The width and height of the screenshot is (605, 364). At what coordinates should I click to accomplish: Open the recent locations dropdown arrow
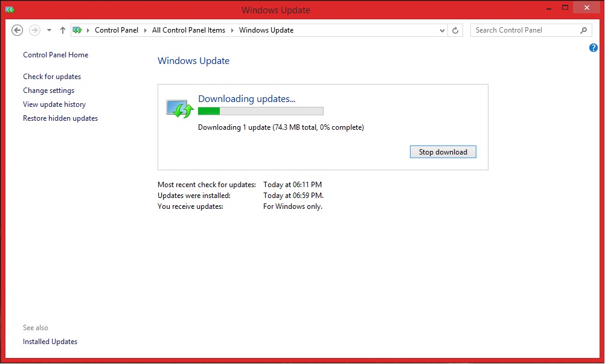(49, 30)
